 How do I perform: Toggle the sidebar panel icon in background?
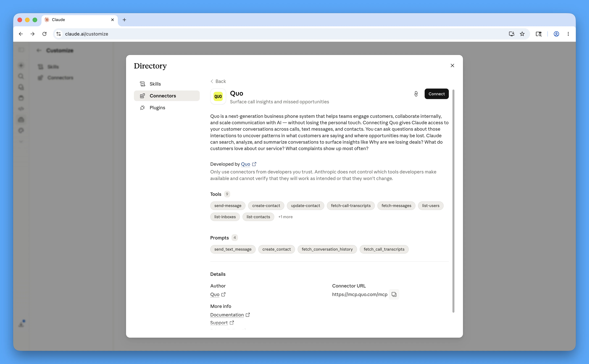pos(21,50)
